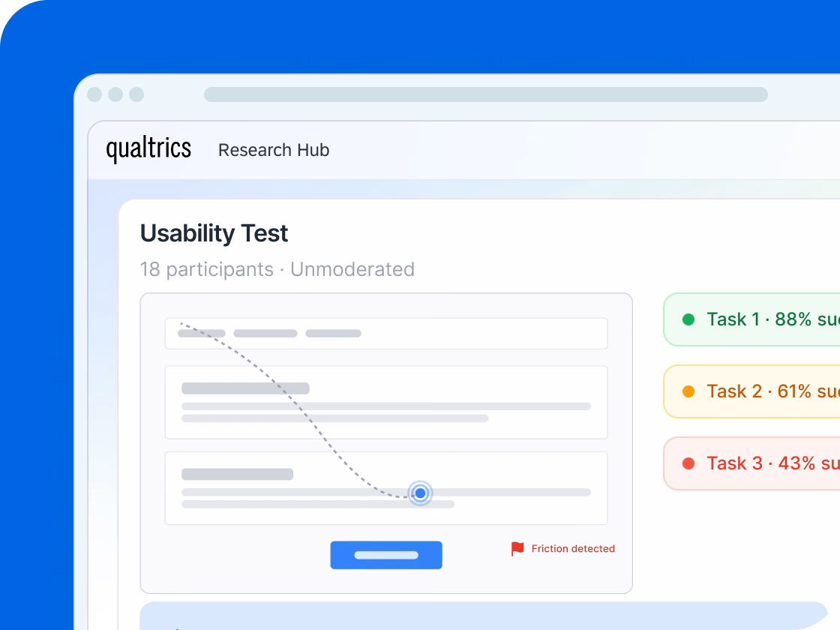Click the qualtrics logo
This screenshot has width=840, height=630.
pyautogui.click(x=148, y=149)
